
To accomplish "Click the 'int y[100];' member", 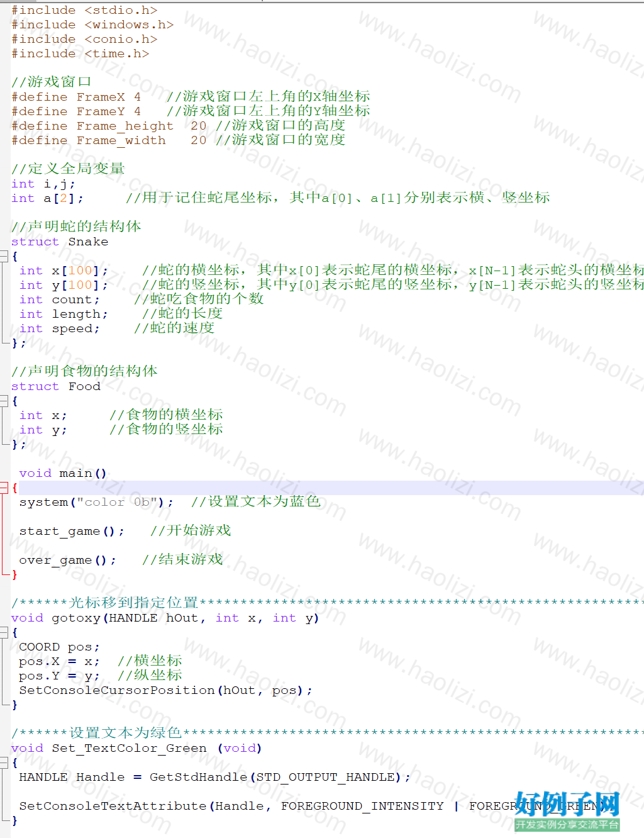I will 64,285.
